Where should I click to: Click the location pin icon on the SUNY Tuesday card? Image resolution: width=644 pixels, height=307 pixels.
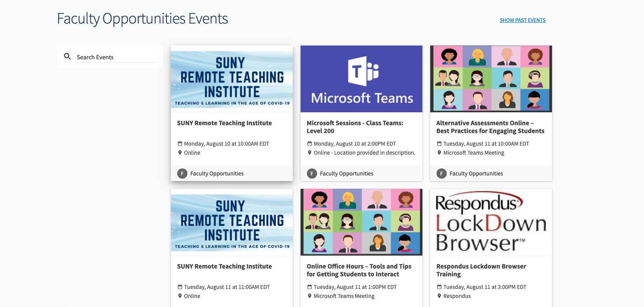pos(180,296)
